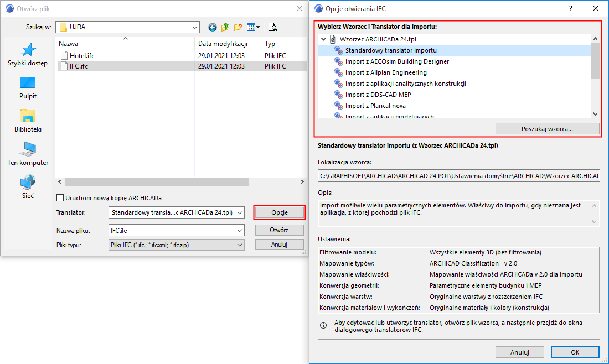Select Import z DDS-CAD MEP translator
The image size is (609, 364).
tap(378, 95)
